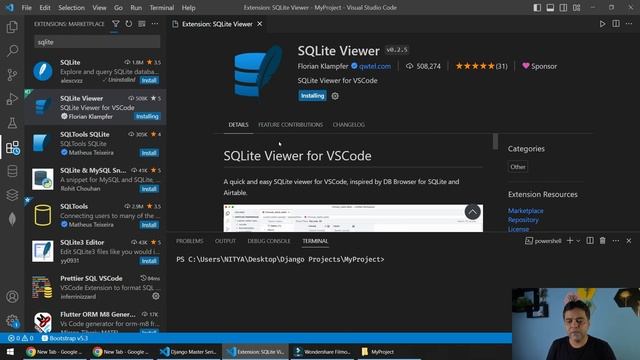Open the Marketplace resource link
Screen dimensions: 640x360
point(526,211)
